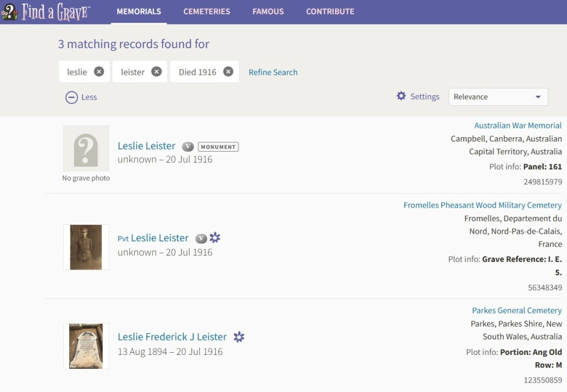Open Leslie Frederick J Leister memorial

pos(172,337)
